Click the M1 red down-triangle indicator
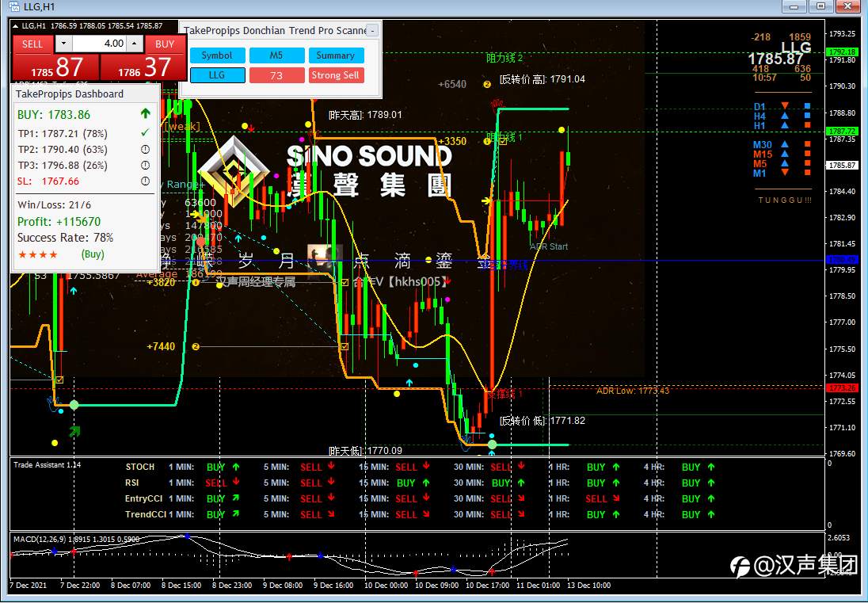 [x=785, y=173]
